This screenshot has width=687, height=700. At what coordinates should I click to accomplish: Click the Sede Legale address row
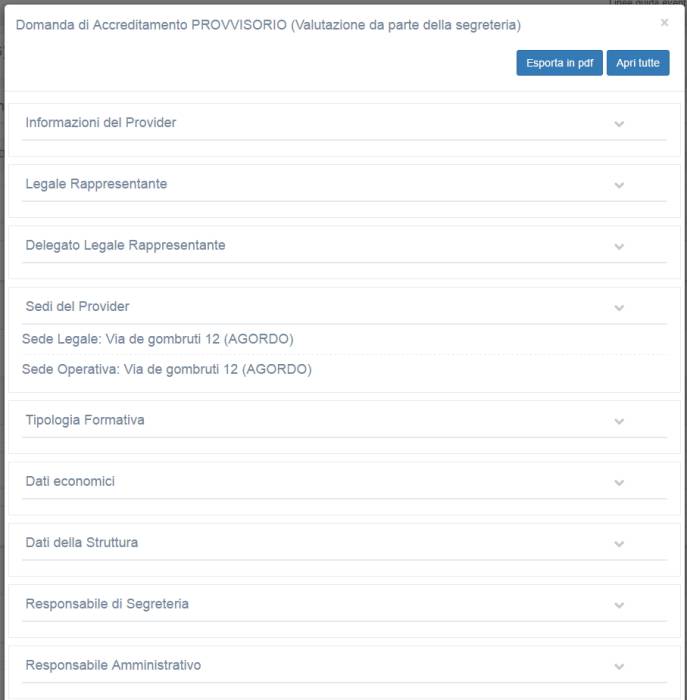tap(158, 339)
